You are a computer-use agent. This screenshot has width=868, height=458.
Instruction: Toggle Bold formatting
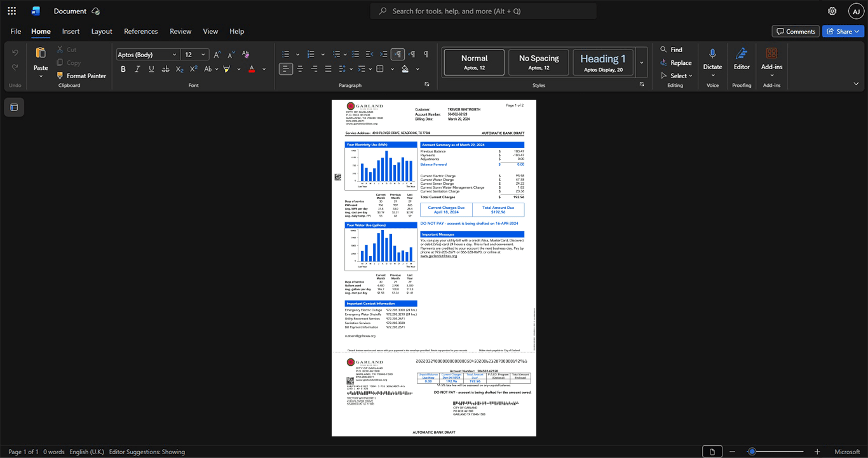[x=123, y=69]
